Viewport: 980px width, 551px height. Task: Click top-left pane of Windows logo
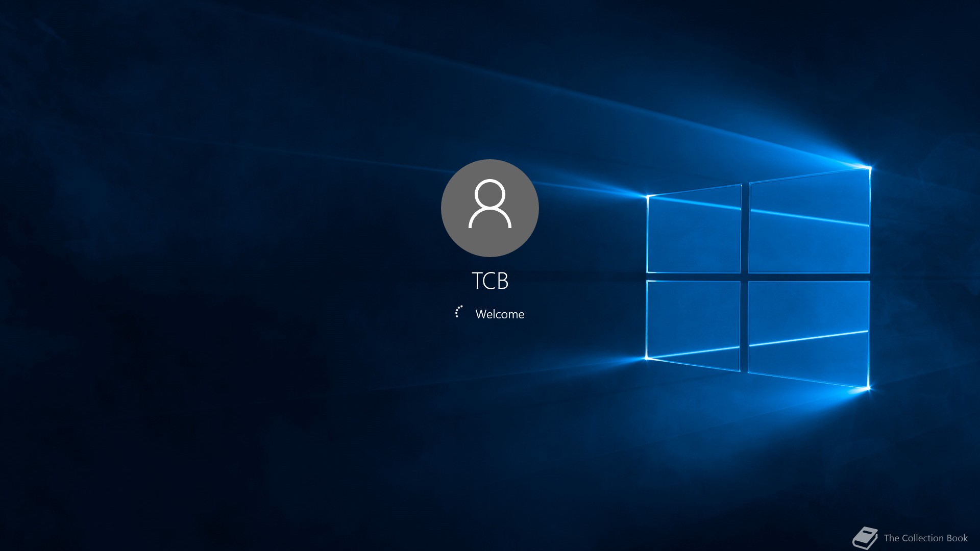click(x=694, y=232)
